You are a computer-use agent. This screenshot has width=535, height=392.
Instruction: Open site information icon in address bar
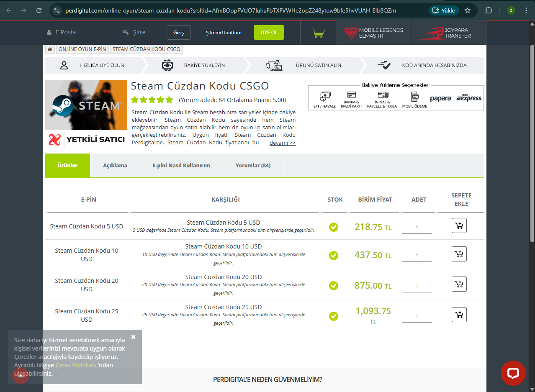(x=57, y=10)
